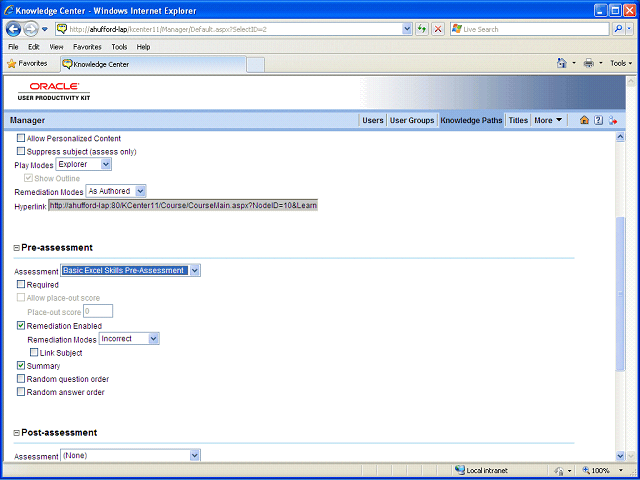640x480 pixels.
Task: Click the Oracle User Productivity Kit logo
Action: point(54,91)
